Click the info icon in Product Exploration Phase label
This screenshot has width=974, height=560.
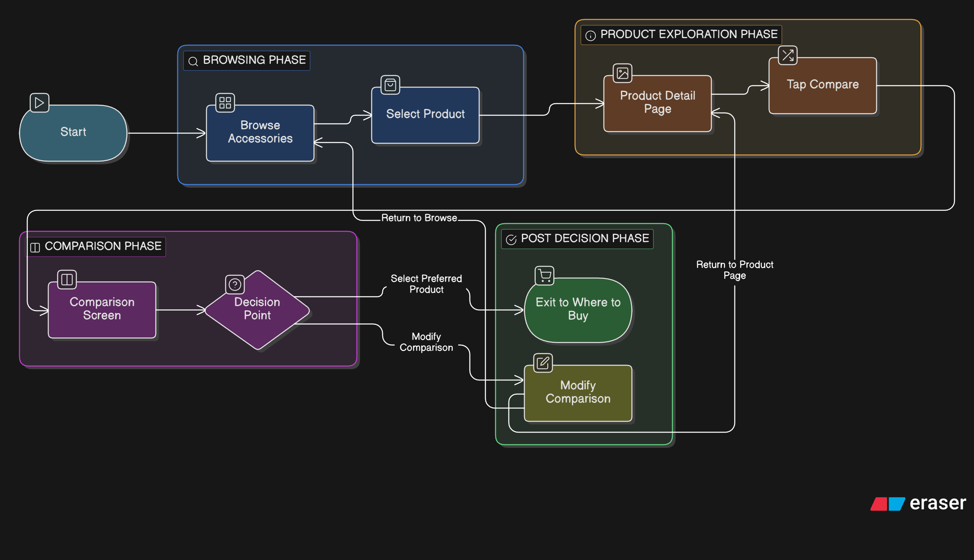coord(590,36)
